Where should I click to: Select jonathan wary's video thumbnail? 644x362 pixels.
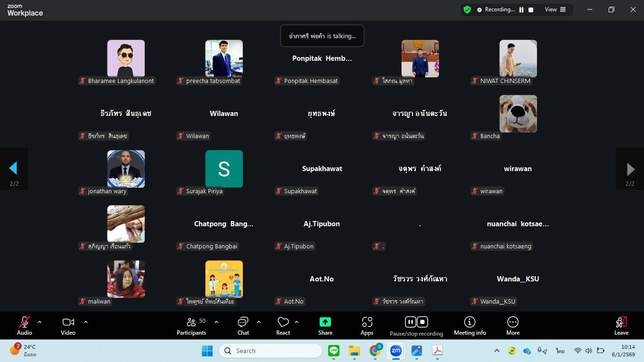pos(126,169)
